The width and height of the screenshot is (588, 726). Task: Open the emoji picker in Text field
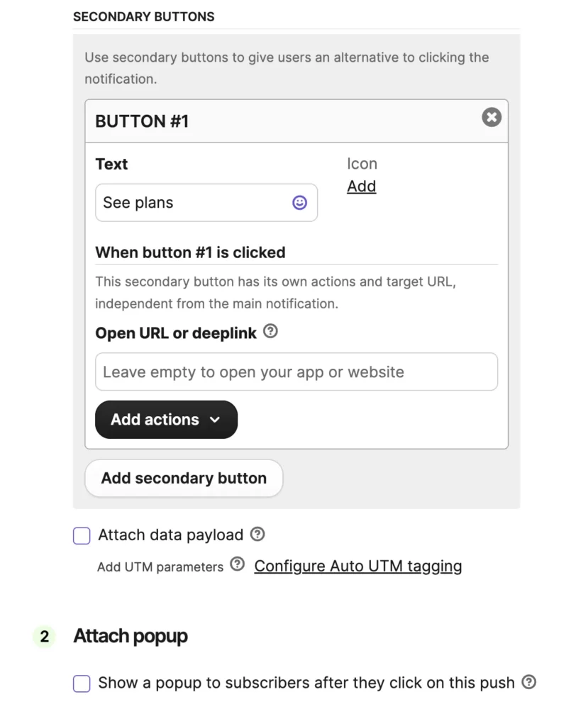pos(300,203)
